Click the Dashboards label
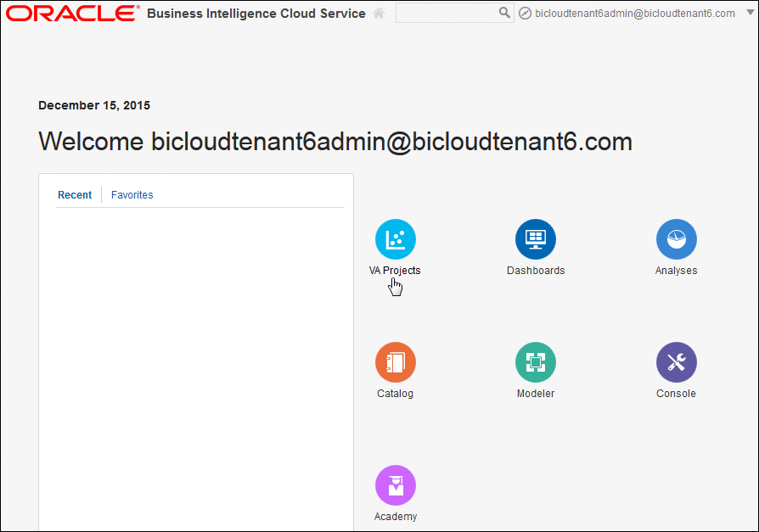 [536, 271]
